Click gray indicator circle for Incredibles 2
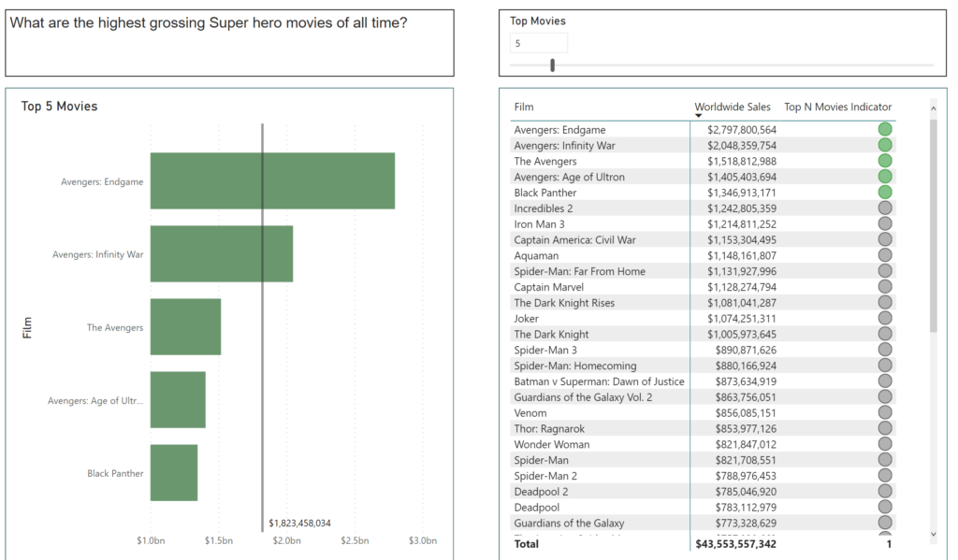The width and height of the screenshot is (958, 560). [885, 208]
